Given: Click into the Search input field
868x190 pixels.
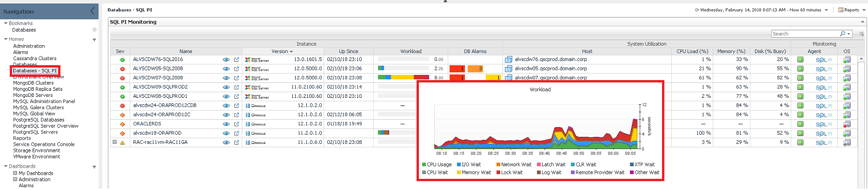Looking at the screenshot, I should pyautogui.click(x=804, y=34).
